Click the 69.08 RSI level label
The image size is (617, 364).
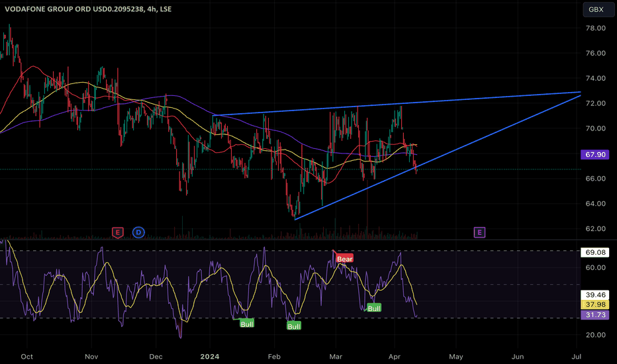(x=595, y=252)
